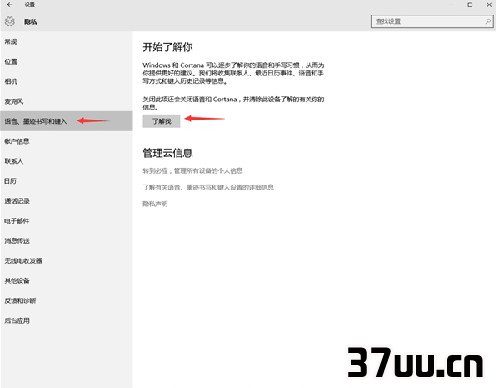Click the back arrow in title bar
Viewport: 496px width, 388px height.
[9, 4]
